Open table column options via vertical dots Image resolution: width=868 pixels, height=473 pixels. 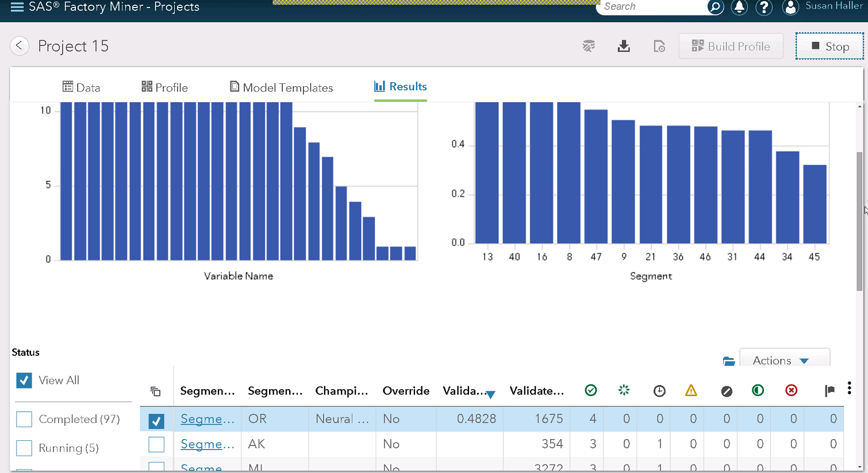(850, 389)
